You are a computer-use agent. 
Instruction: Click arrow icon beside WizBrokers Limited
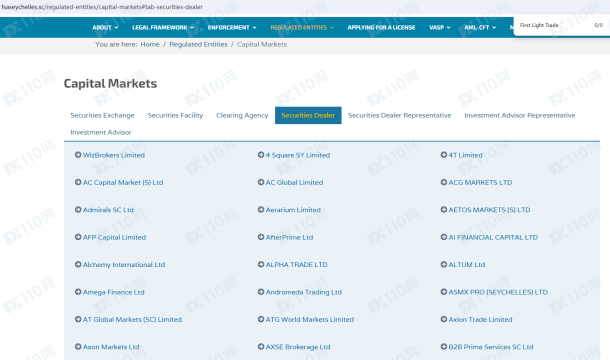78,155
